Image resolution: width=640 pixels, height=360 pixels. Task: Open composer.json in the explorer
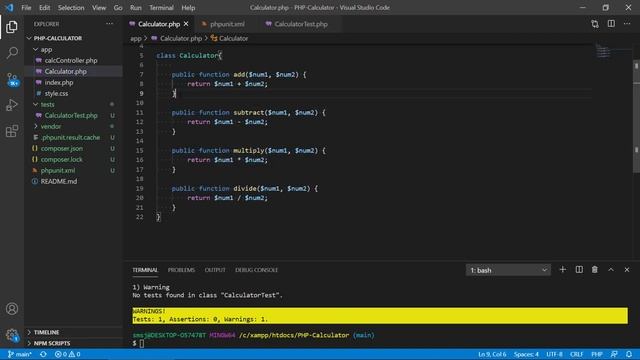pyautogui.click(x=62, y=149)
